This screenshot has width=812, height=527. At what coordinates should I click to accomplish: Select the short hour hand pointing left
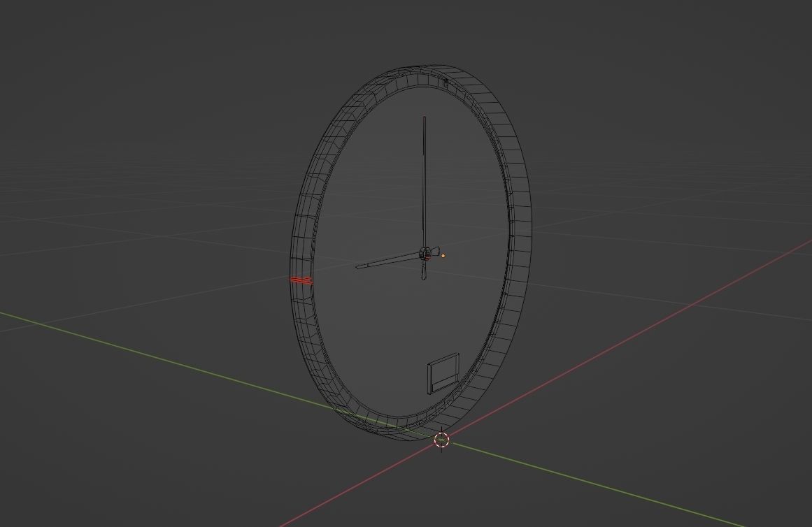pos(388,261)
